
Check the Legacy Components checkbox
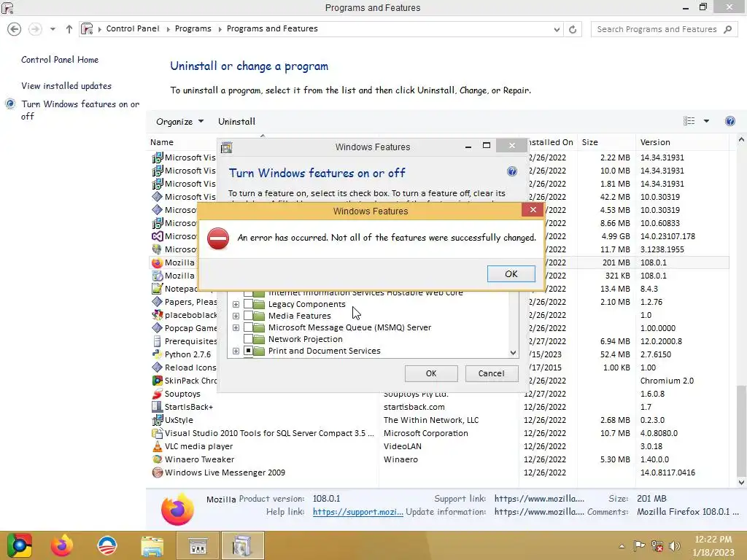tap(248, 304)
